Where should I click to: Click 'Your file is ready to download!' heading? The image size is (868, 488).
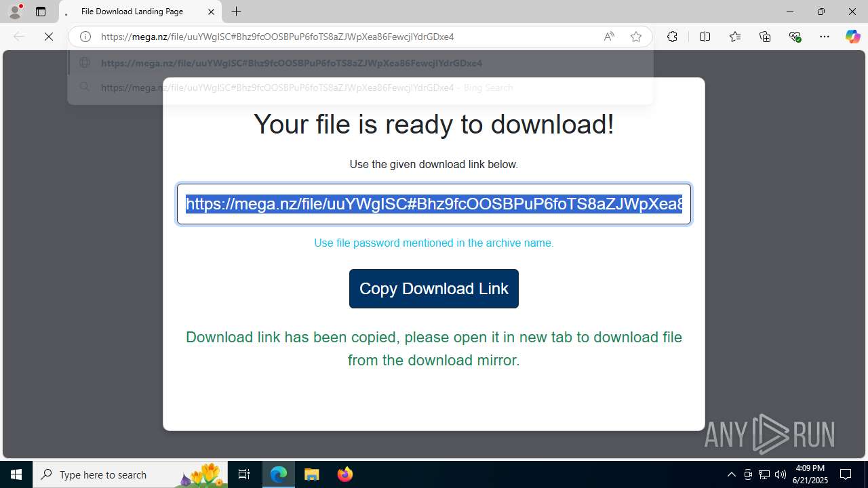pos(434,124)
